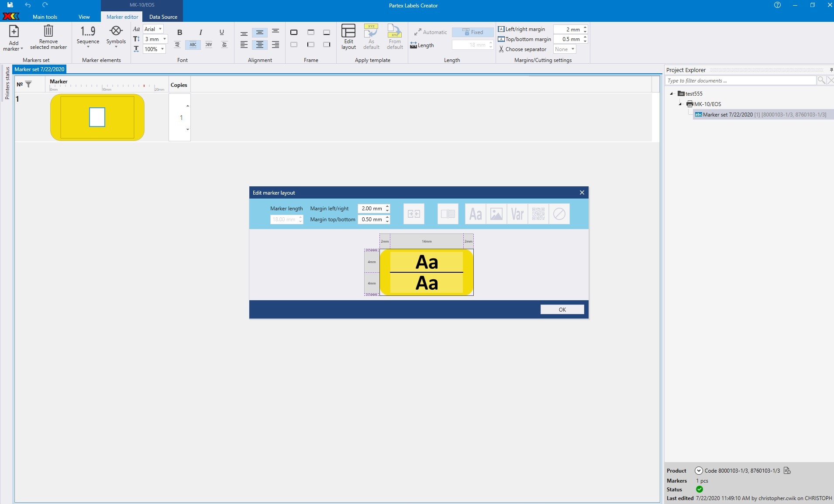Viewport: 834px width, 504px height.
Task: Select the yellow marker 1 thumbnail
Action: tap(97, 117)
